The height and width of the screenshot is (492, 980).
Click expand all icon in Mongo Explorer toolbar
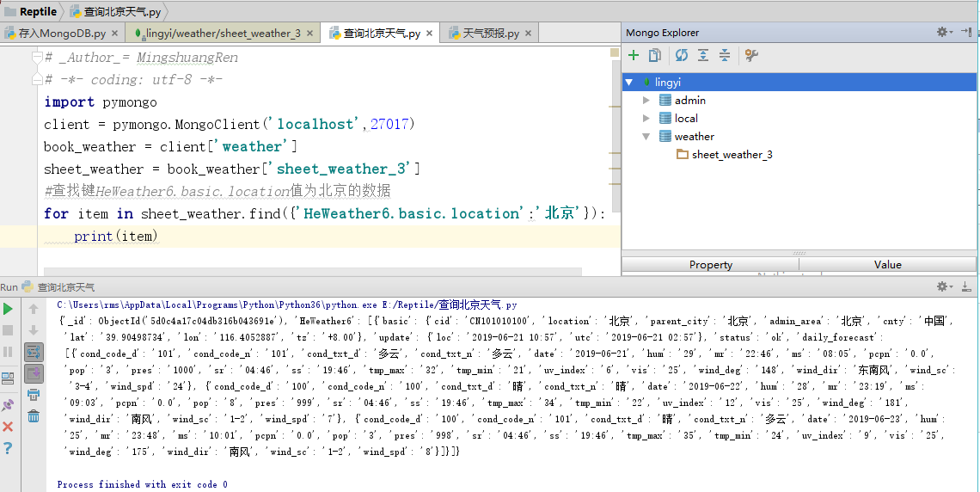coord(703,56)
